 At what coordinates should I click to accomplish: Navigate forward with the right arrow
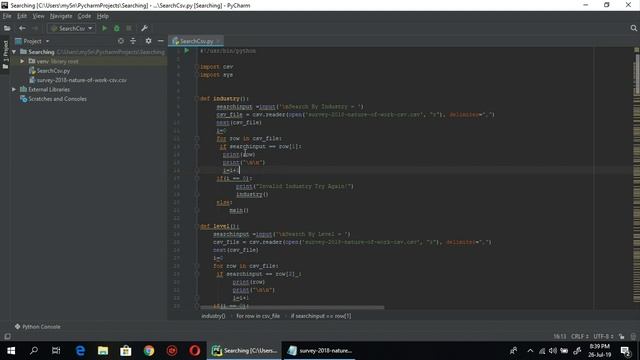[x=35, y=28]
